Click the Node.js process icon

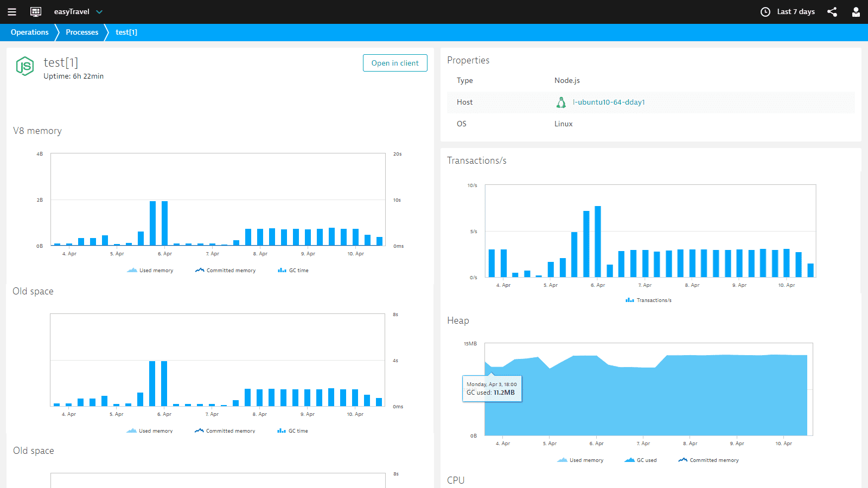click(x=25, y=66)
